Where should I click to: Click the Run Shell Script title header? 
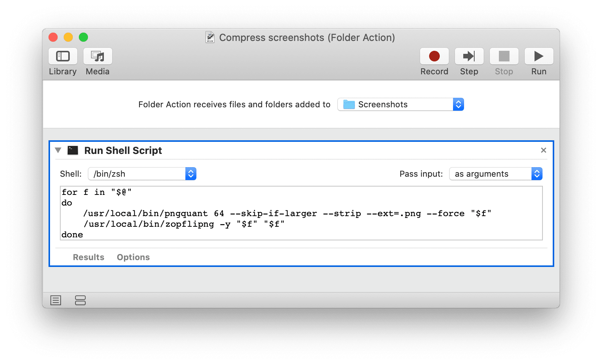click(123, 151)
